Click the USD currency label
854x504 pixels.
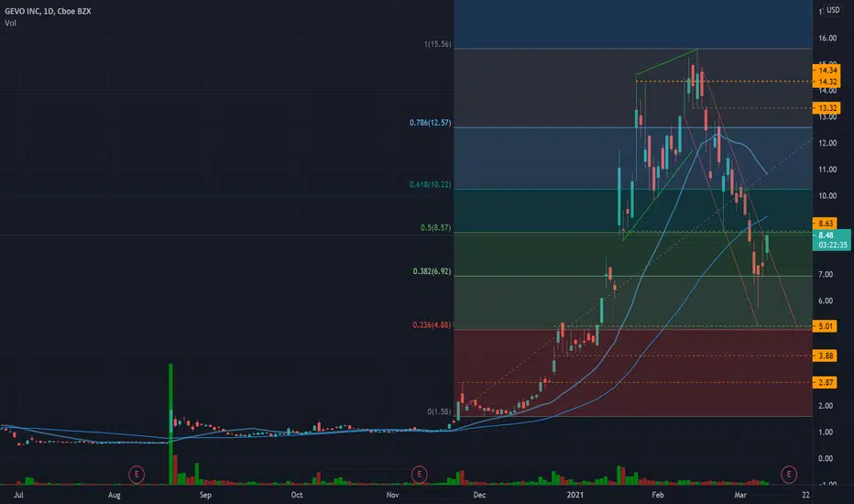click(x=833, y=10)
